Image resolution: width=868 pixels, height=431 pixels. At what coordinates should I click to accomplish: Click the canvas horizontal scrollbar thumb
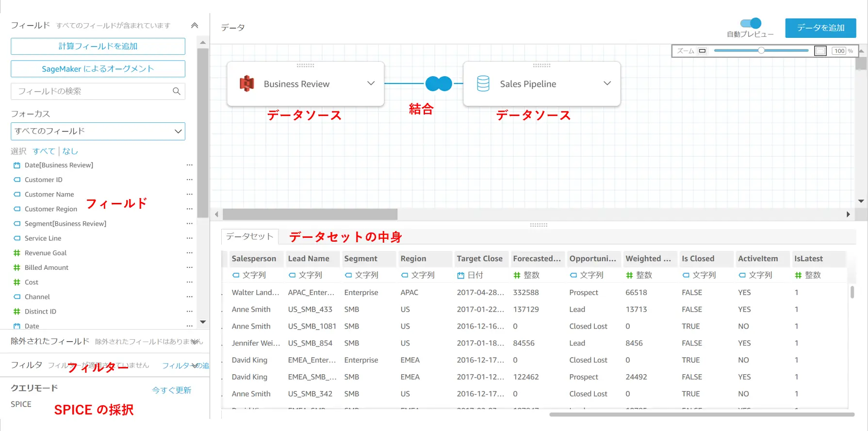(310, 214)
